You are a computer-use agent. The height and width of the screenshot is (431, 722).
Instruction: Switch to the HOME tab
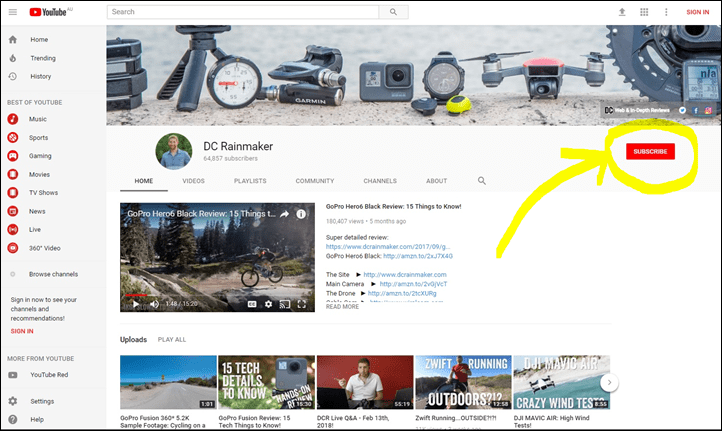click(144, 181)
